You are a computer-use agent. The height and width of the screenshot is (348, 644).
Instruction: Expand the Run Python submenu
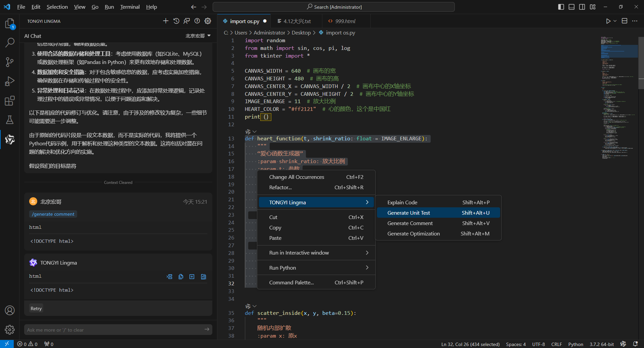[316, 268]
